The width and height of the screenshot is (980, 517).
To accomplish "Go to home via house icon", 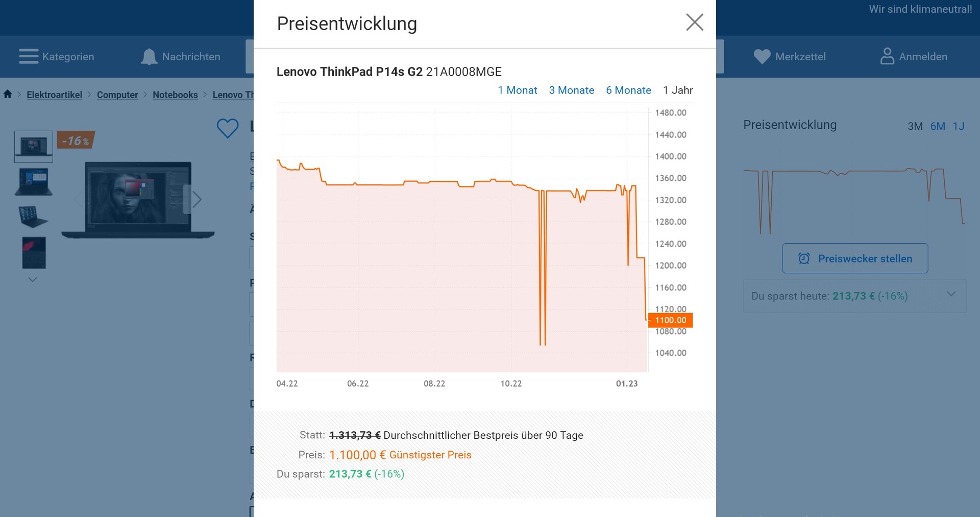I will tap(8, 94).
